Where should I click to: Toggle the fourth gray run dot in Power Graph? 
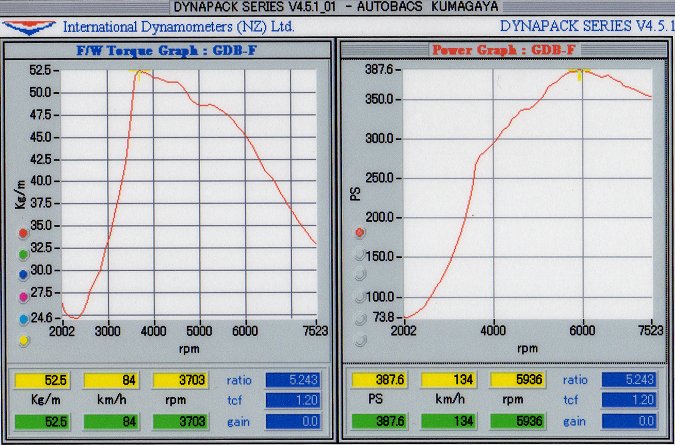tap(360, 318)
